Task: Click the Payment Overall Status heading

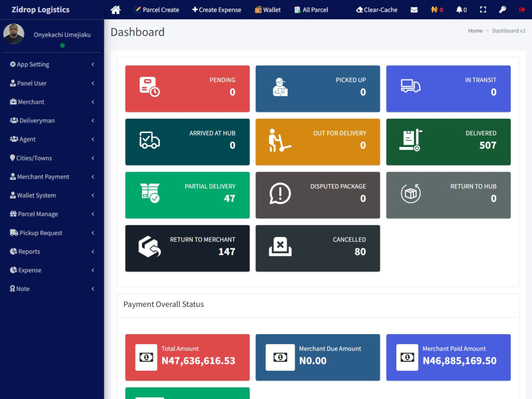Action: coord(163,304)
